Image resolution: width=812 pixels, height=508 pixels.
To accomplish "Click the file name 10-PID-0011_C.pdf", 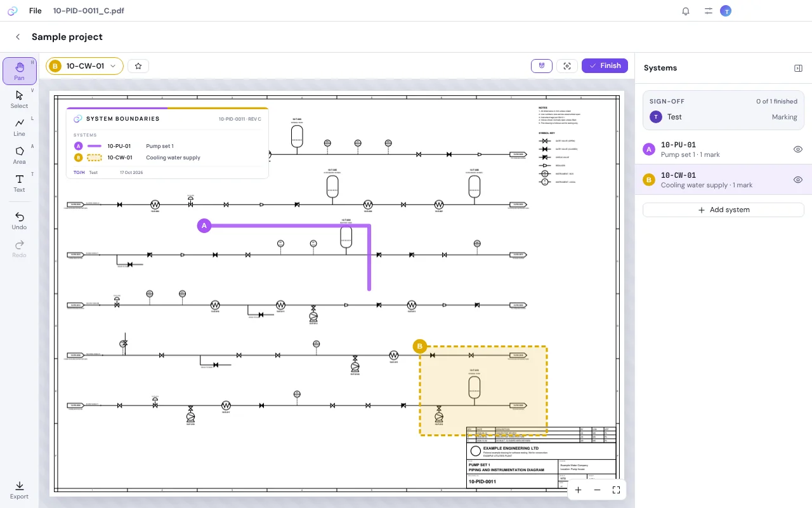I will (x=89, y=11).
